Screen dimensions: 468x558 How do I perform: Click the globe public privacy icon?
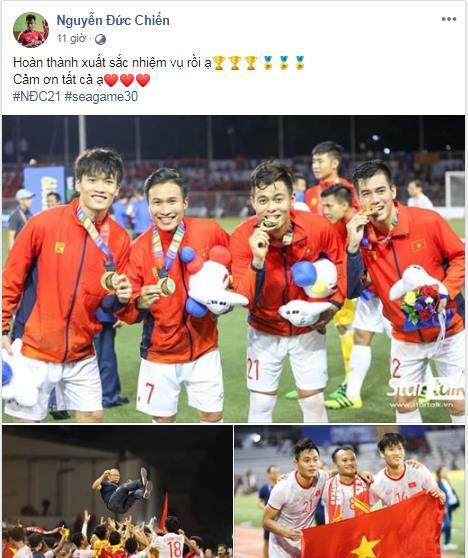(100, 39)
